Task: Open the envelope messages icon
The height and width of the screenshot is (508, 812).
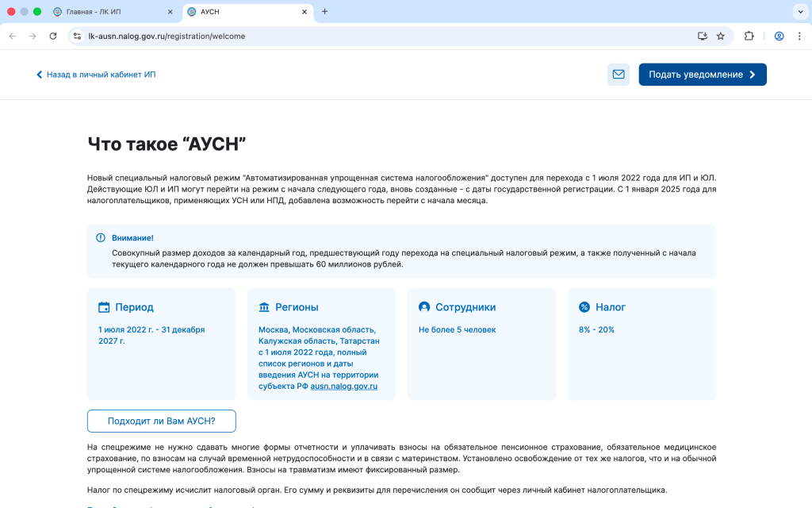Action: pyautogui.click(x=619, y=75)
